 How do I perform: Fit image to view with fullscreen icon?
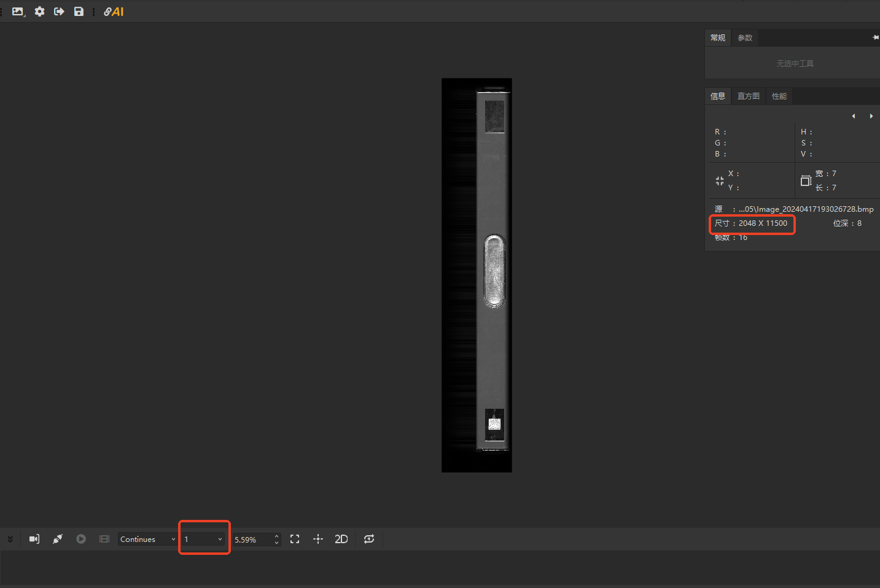[x=295, y=539]
